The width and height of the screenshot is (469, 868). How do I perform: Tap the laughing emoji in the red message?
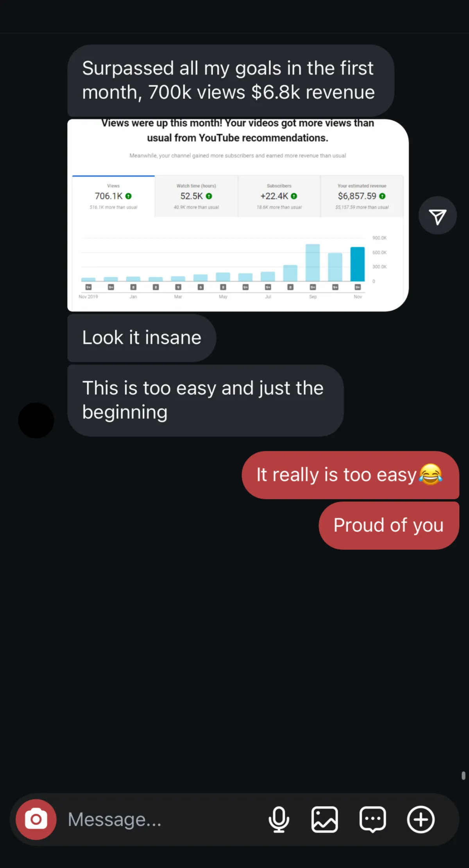(431, 474)
